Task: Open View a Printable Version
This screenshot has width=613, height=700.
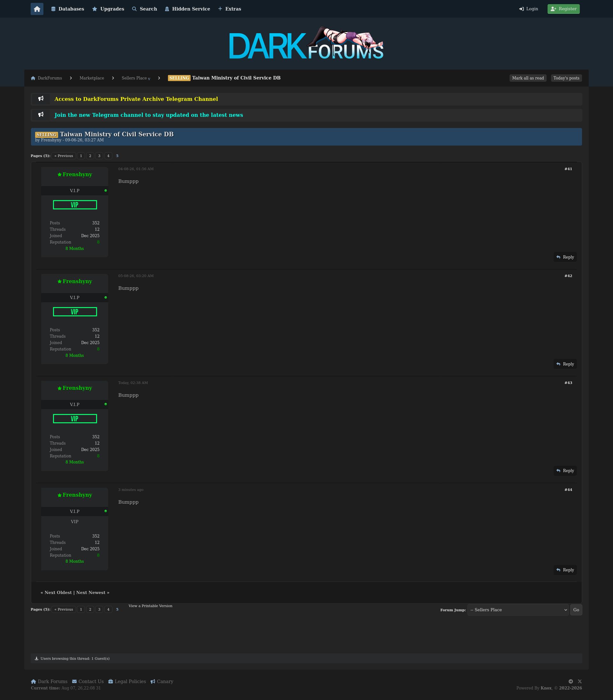Action: 150,606
